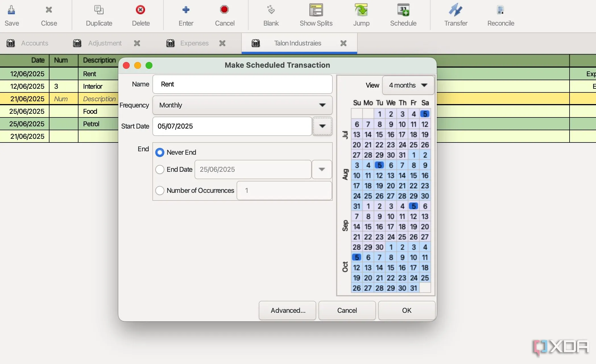Click the Save toolbar icon
The height and width of the screenshot is (364, 596).
pos(11,10)
